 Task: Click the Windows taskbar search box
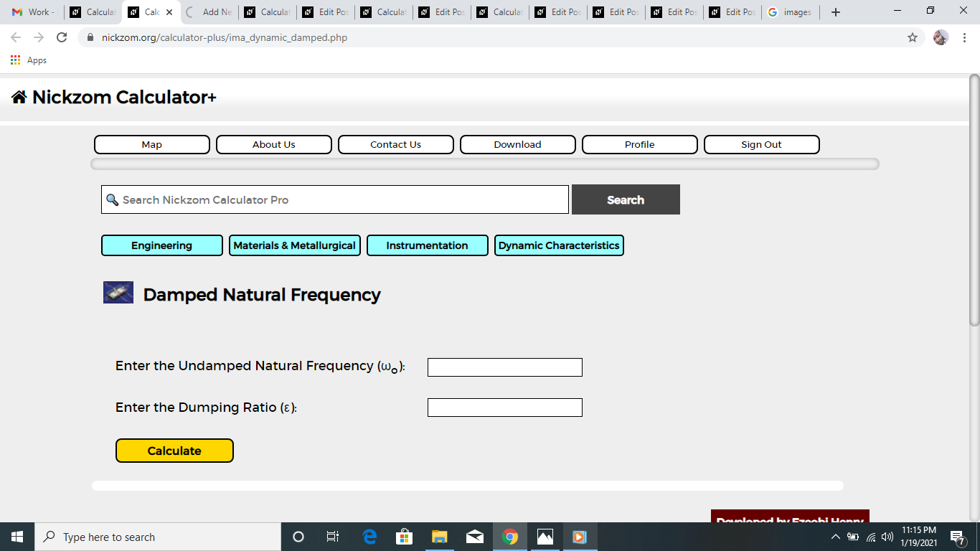pyautogui.click(x=158, y=537)
